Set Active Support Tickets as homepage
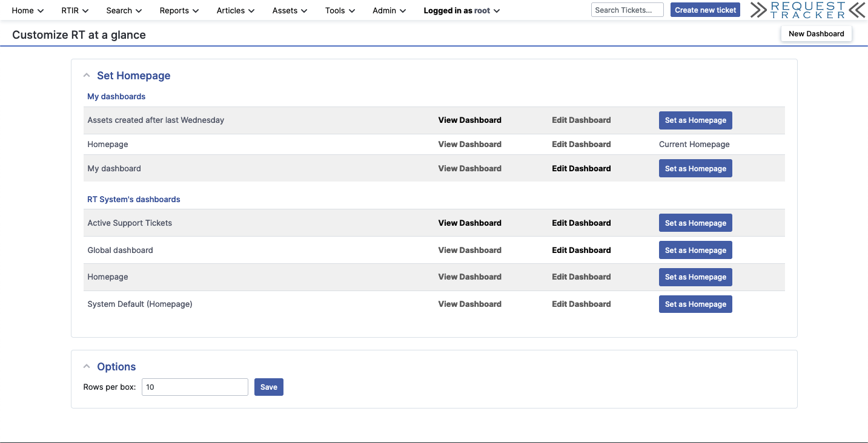The height and width of the screenshot is (443, 868). 695,223
